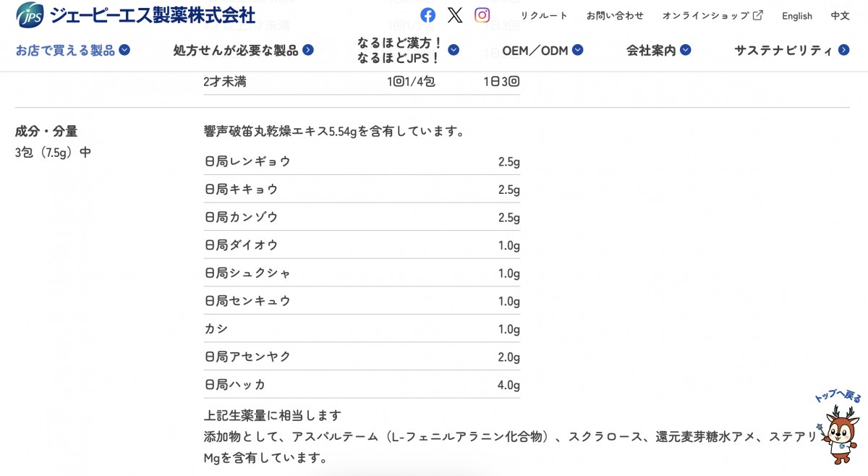Select the リクルート menu item
Screen dimensions: 868x476
(542, 14)
